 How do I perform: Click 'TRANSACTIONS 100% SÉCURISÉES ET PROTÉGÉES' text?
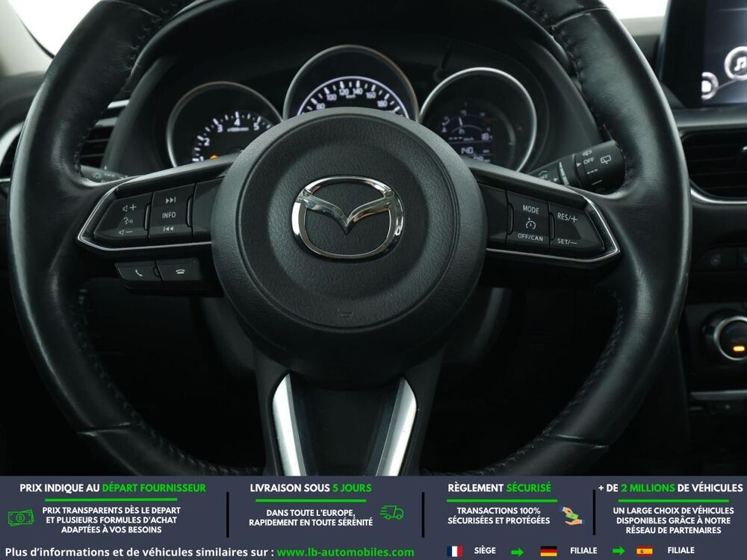click(499, 516)
